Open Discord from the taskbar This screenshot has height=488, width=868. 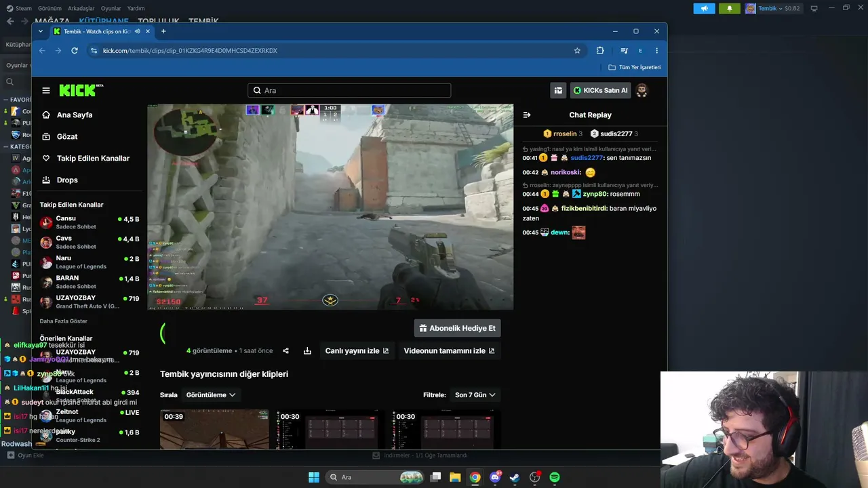coord(495,477)
